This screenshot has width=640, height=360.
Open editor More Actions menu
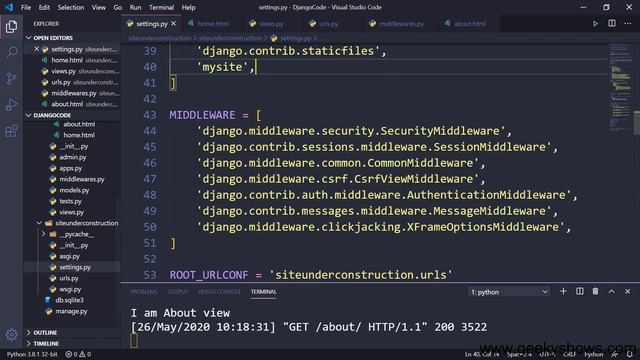pos(628,24)
